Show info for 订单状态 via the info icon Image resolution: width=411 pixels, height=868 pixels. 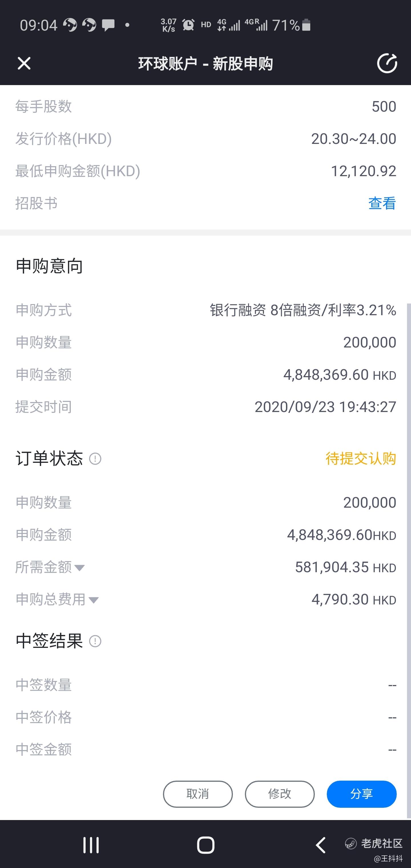[95, 459]
